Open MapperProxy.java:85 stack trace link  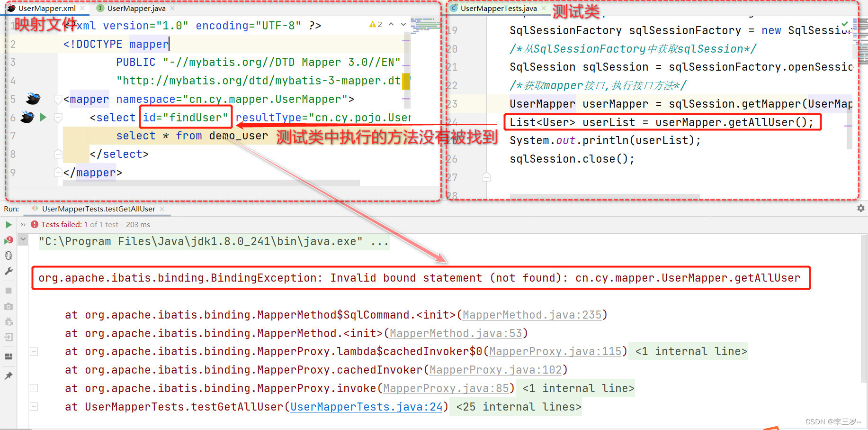446,388
